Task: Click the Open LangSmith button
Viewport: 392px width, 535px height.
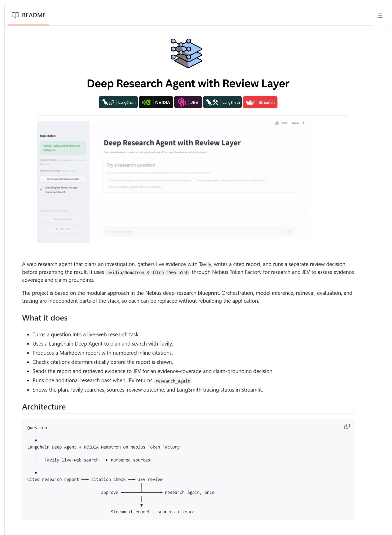Action: pyautogui.click(x=63, y=219)
